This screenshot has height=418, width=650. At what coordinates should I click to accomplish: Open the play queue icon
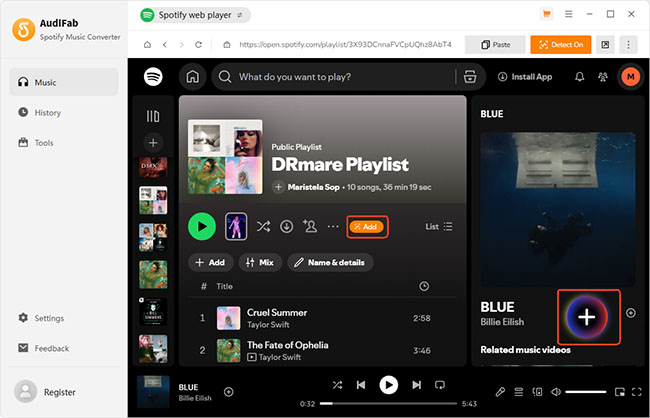point(519,392)
